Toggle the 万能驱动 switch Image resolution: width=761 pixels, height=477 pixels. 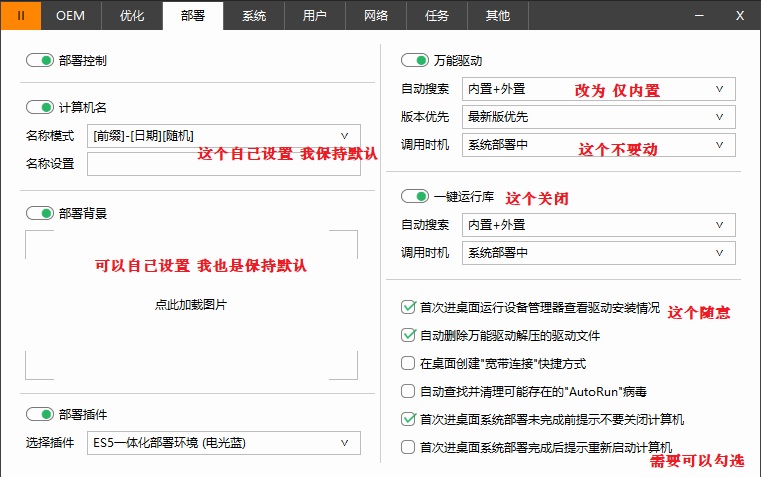(414, 61)
